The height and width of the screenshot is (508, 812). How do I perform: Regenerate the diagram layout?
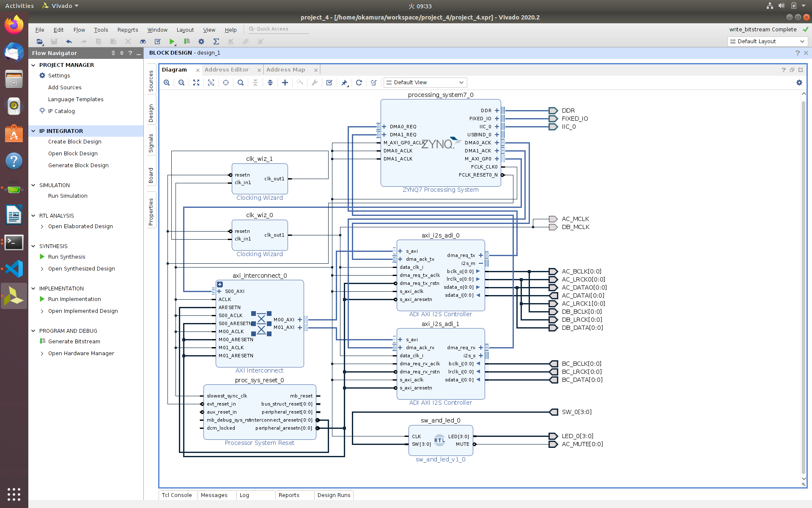tap(359, 83)
